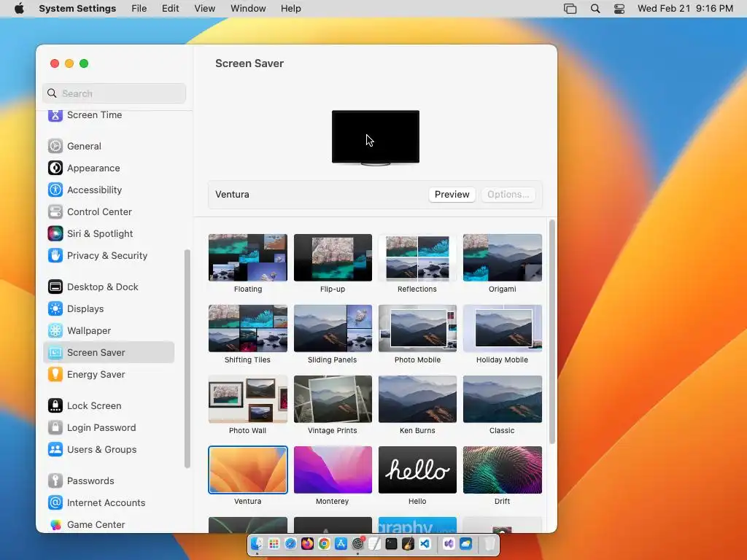Open Terminal from the Dock

(391, 544)
